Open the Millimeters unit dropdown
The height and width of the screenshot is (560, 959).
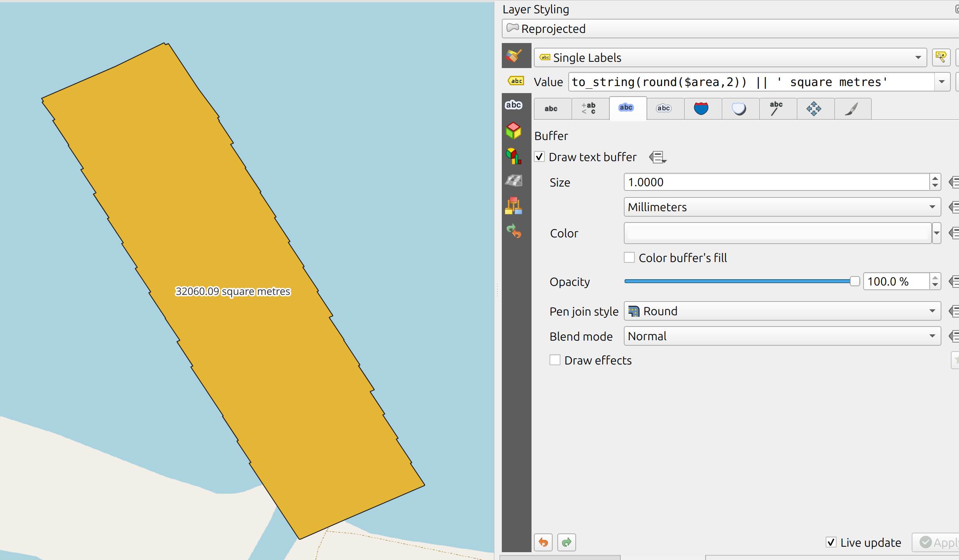click(x=782, y=207)
